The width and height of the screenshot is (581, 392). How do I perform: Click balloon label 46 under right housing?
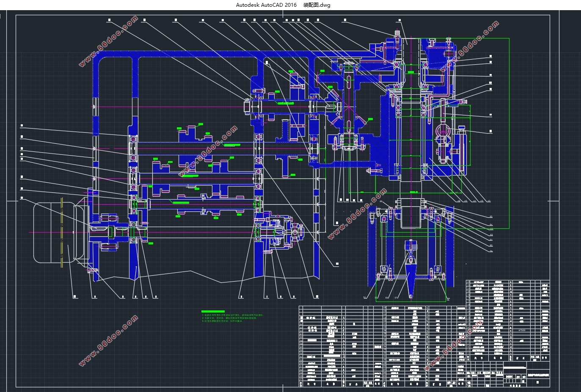click(x=458, y=201)
